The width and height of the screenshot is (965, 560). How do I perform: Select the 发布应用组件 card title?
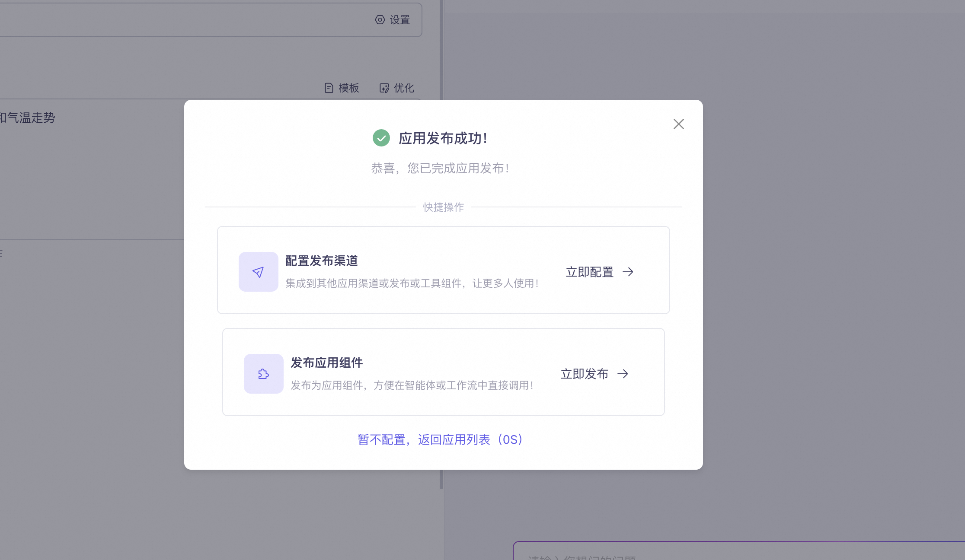327,363
